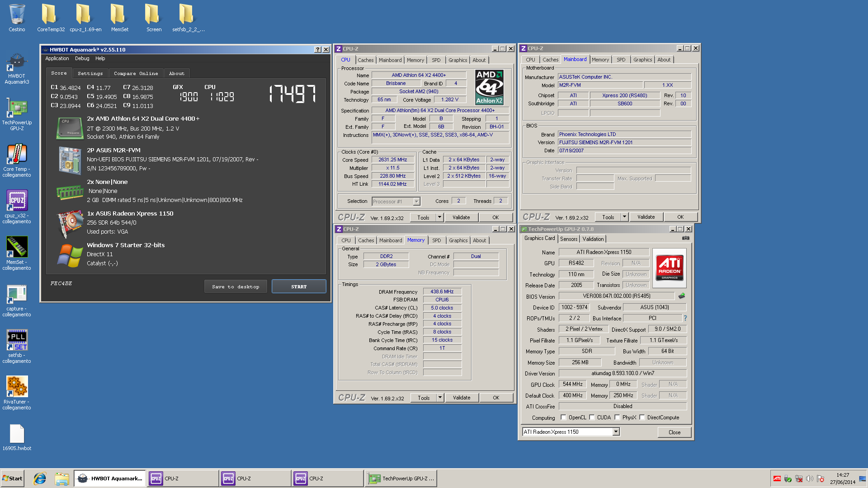Click total score 17497 in Aquamark
The image size is (868, 488).
[x=292, y=94]
